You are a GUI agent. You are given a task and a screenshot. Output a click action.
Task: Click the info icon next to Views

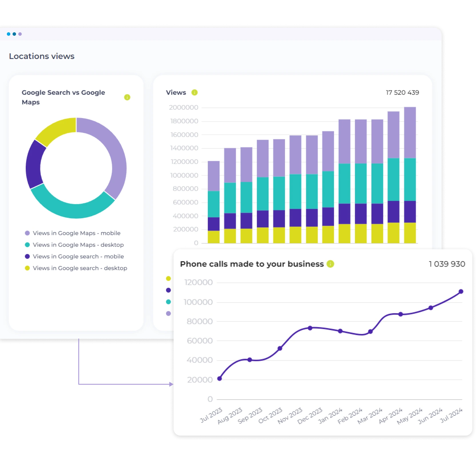click(x=194, y=92)
